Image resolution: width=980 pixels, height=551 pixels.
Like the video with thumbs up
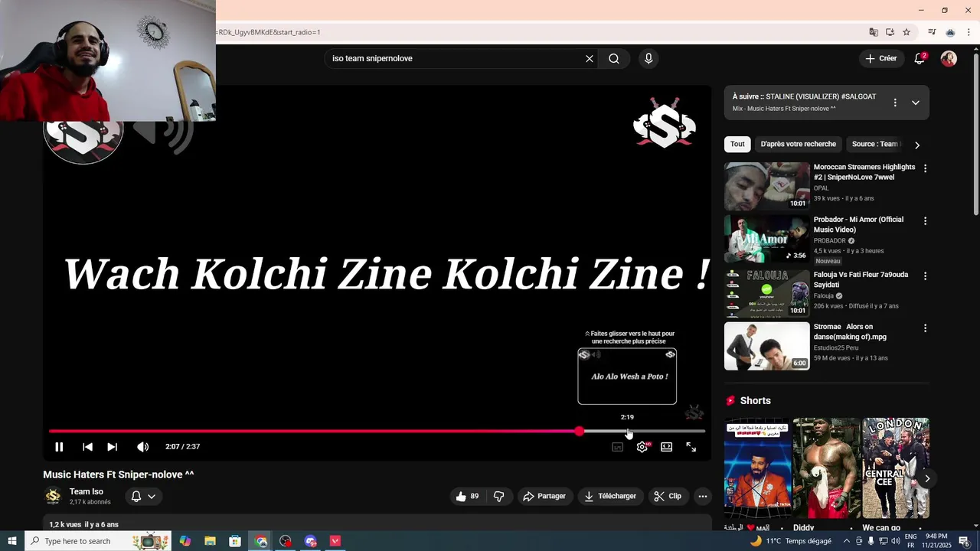pyautogui.click(x=469, y=497)
